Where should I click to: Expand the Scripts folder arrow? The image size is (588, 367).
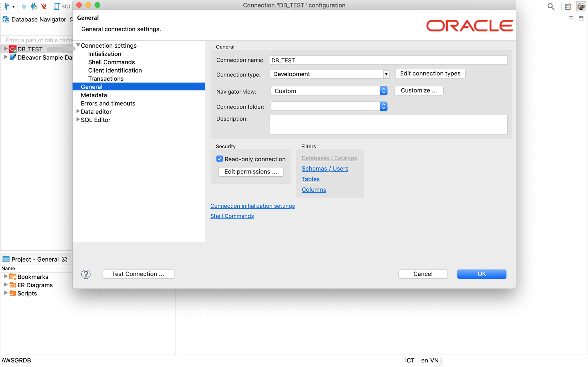point(6,293)
